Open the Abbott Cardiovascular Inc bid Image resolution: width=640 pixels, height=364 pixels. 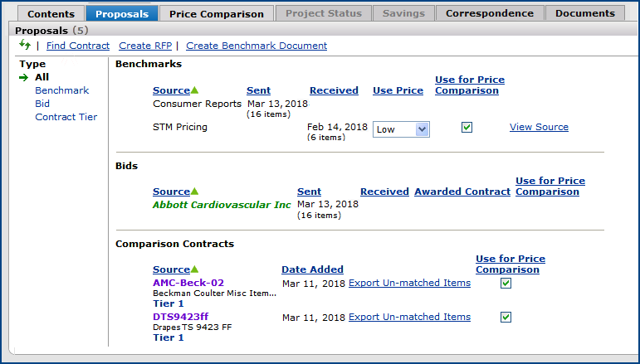click(222, 205)
